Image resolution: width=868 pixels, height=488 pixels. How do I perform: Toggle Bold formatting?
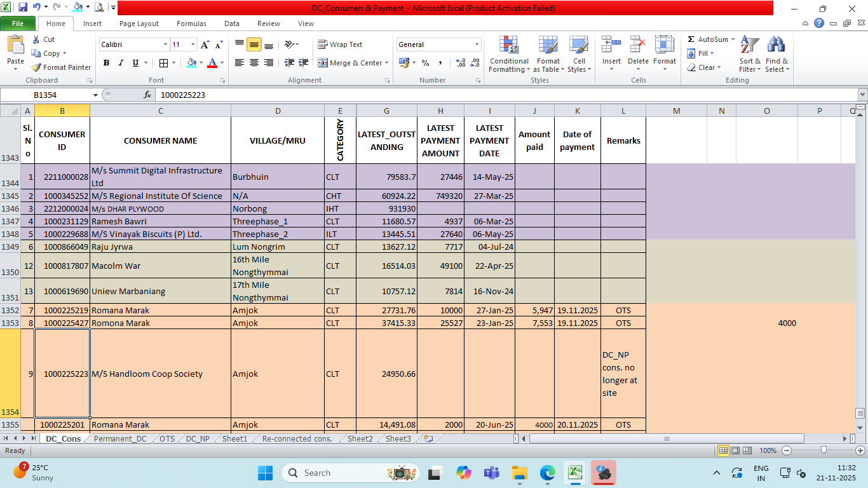pos(106,63)
